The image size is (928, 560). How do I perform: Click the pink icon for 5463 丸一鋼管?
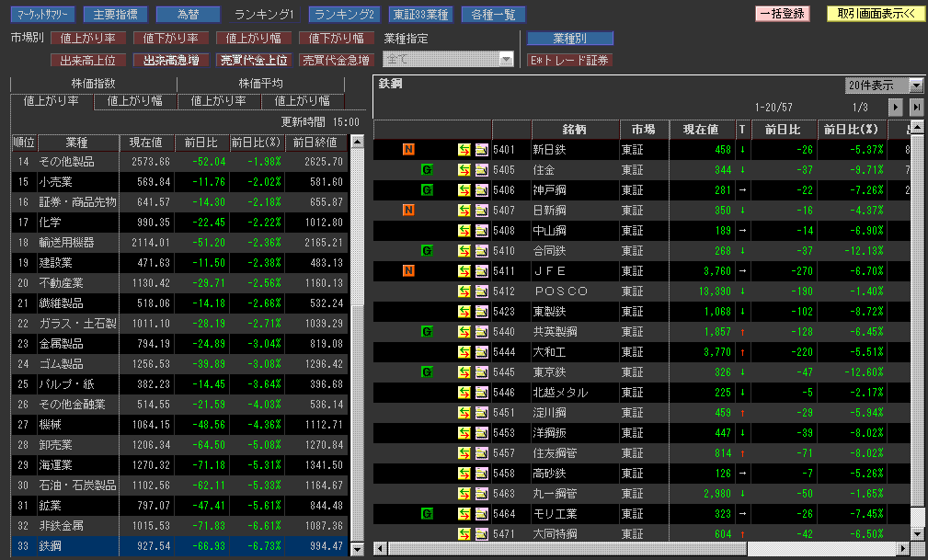click(x=481, y=493)
